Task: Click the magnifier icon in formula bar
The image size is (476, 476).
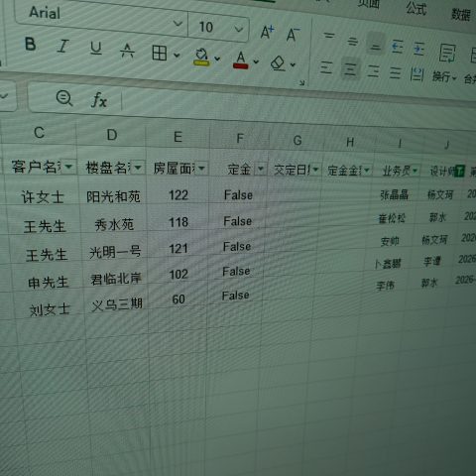Action: point(64,98)
